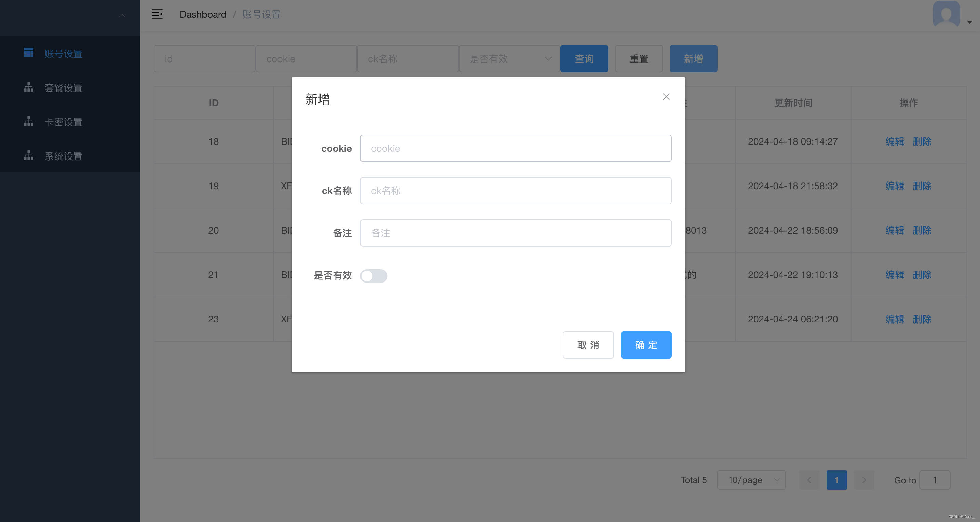Viewport: 980px width, 522px height.
Task: Click timestamp 2024-04-24 06:21:20
Action: [793, 319]
